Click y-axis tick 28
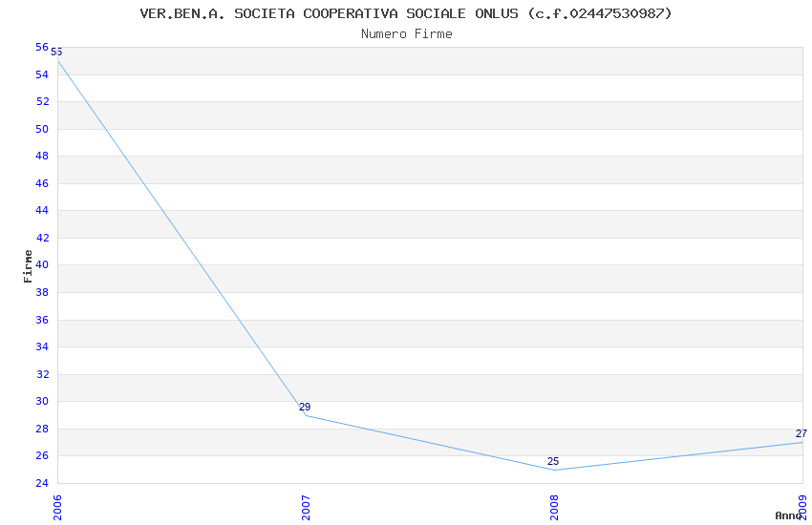The image size is (812, 525). click(42, 429)
